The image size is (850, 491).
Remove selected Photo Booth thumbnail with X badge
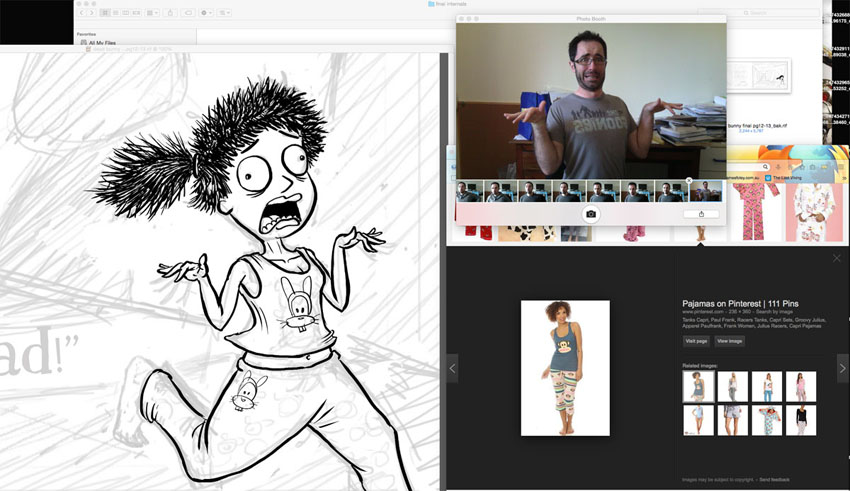click(689, 181)
